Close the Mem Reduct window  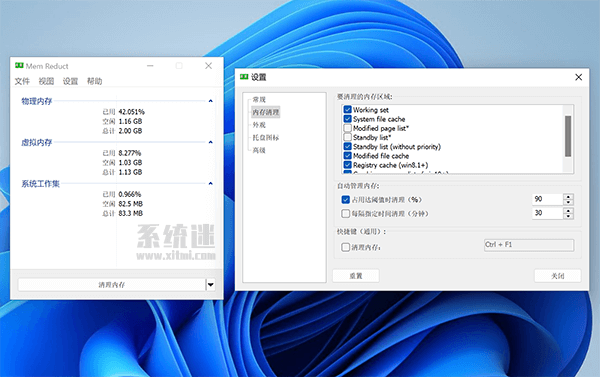209,66
